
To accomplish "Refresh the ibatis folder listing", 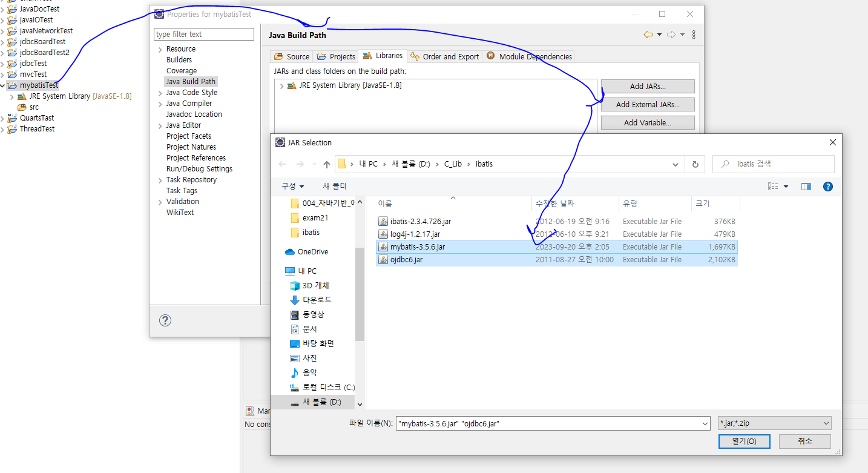I will 695,164.
